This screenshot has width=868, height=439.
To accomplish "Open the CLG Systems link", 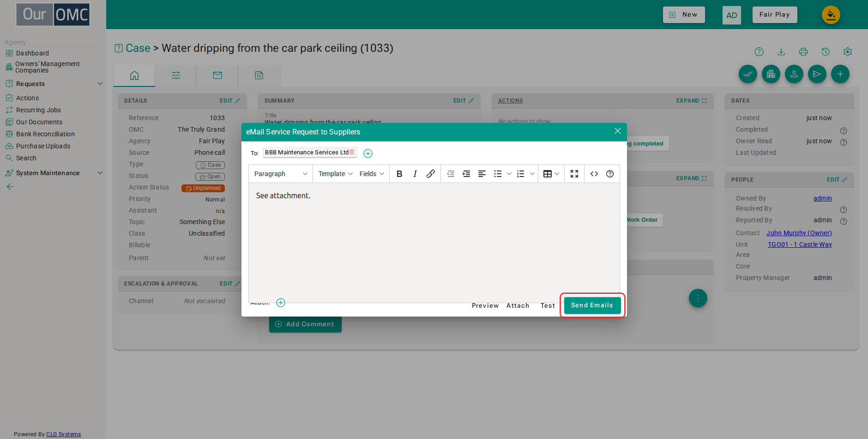I will 63,434.
